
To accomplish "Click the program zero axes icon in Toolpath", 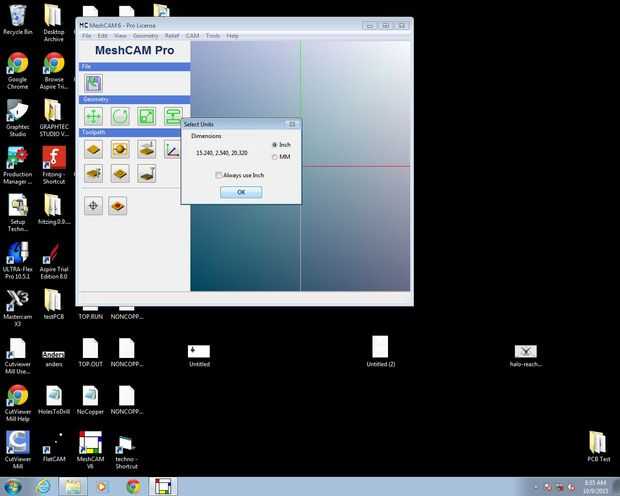I will pyautogui.click(x=172, y=150).
